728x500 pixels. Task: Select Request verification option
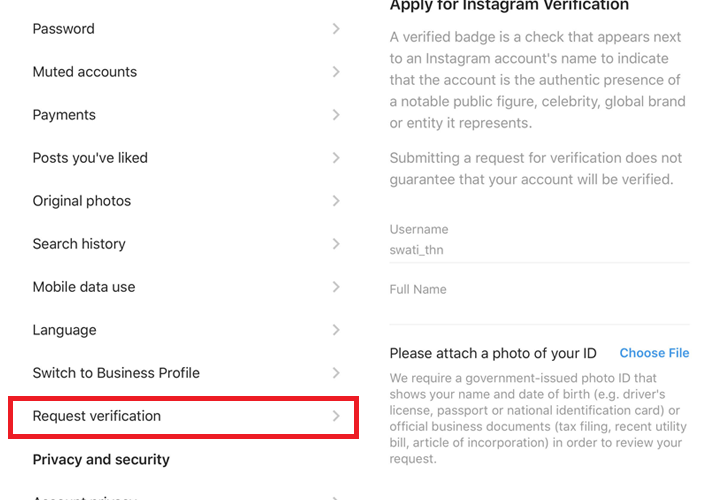[x=97, y=416]
